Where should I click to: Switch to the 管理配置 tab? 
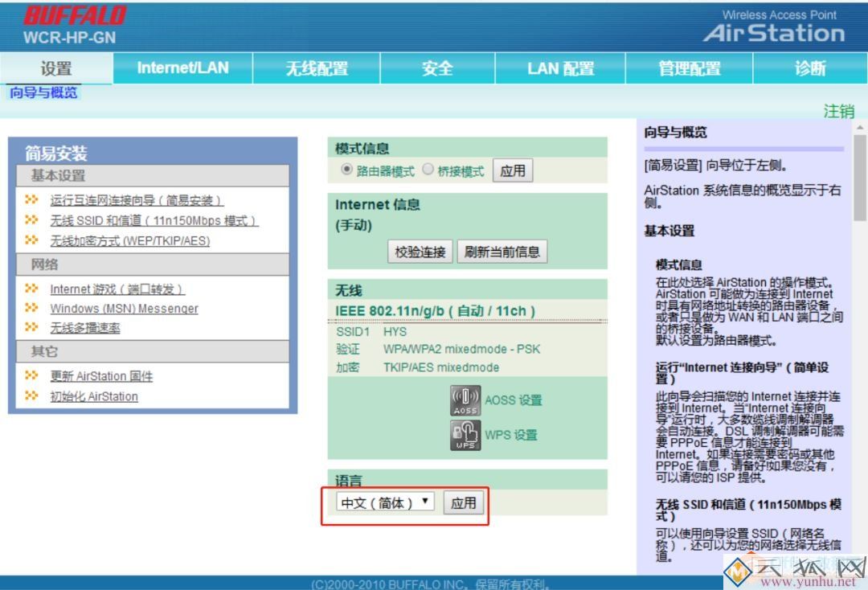coord(686,68)
